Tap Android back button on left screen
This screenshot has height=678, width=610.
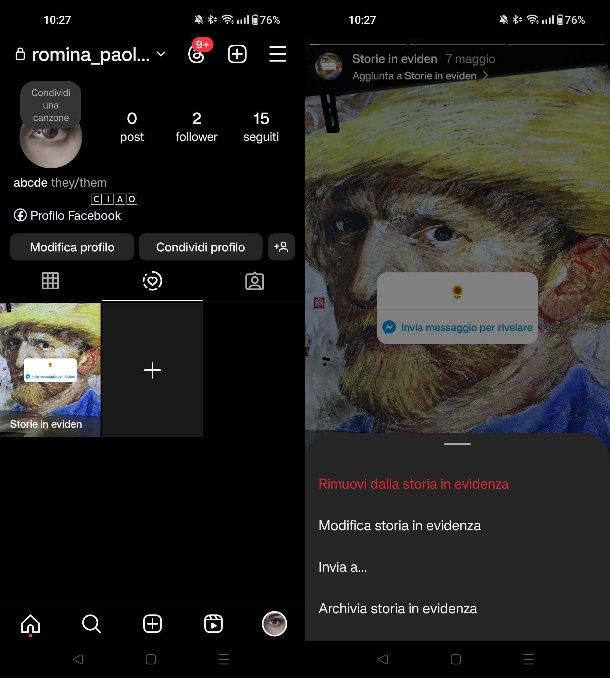point(78,659)
